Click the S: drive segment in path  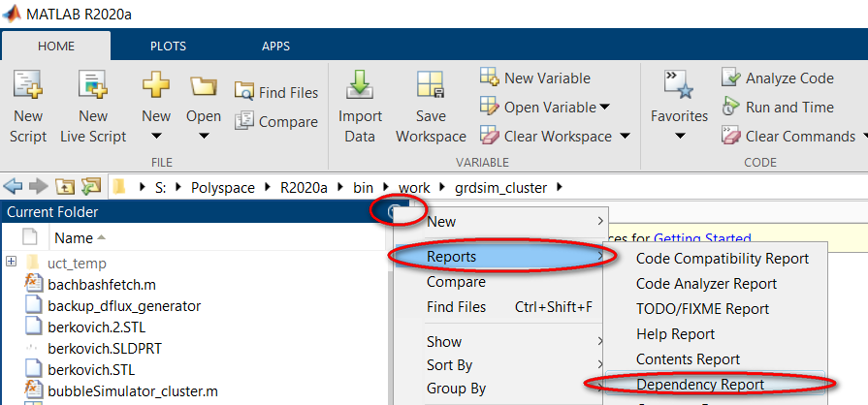(161, 188)
